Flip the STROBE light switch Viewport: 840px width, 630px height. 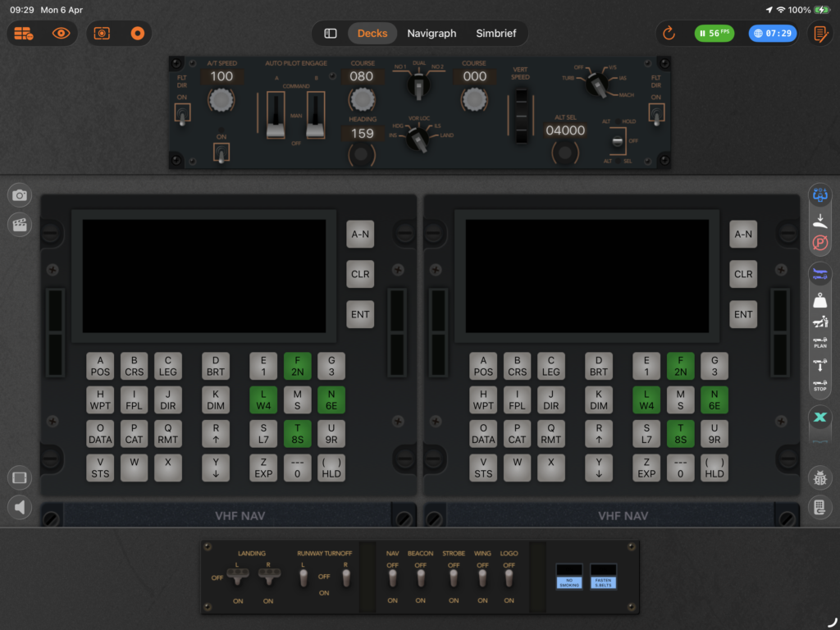(453, 578)
